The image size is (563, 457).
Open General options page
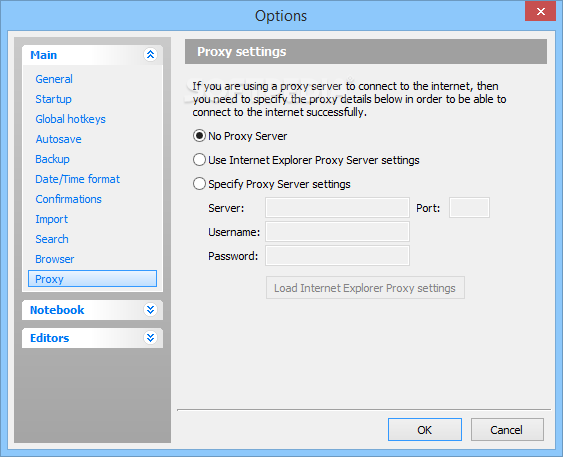(54, 79)
